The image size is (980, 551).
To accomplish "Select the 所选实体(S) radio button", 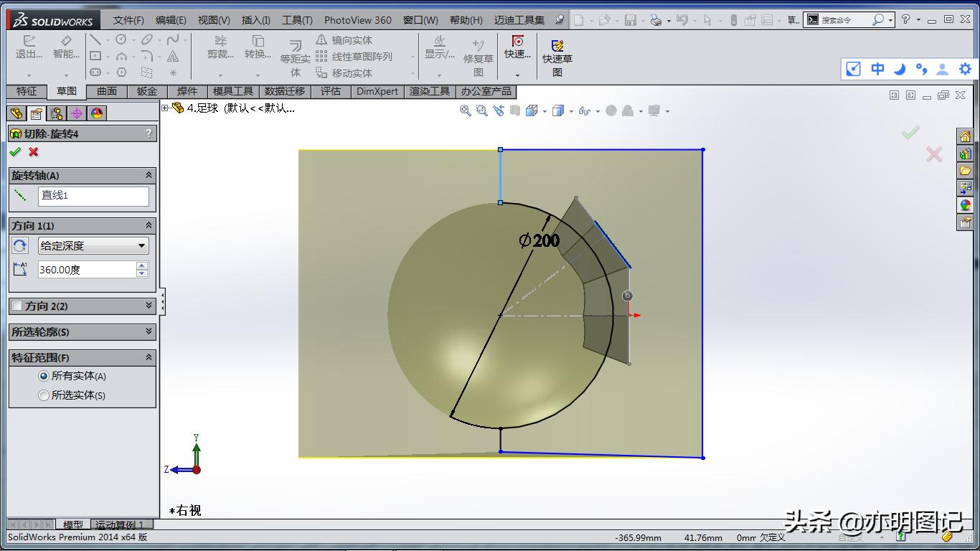I will coord(44,395).
